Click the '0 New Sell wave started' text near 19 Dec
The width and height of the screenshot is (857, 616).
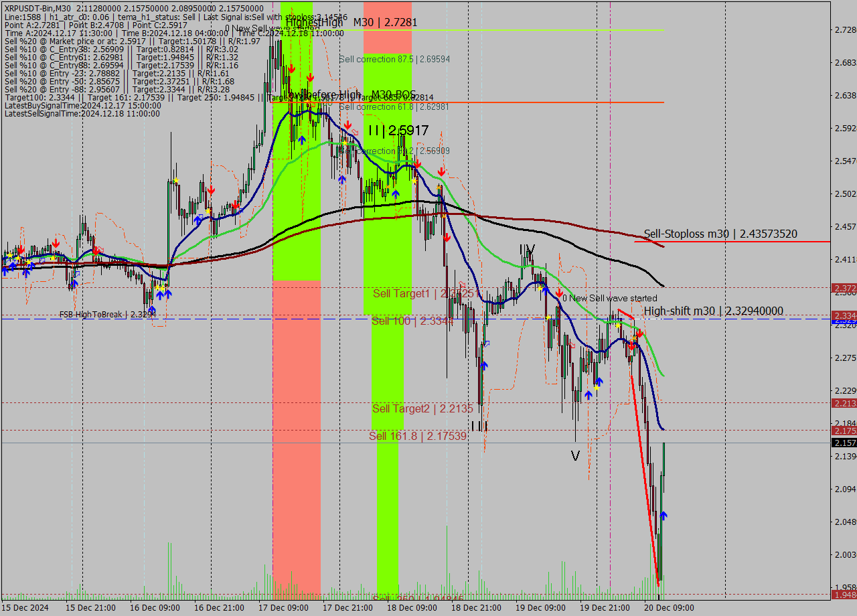pos(610,298)
